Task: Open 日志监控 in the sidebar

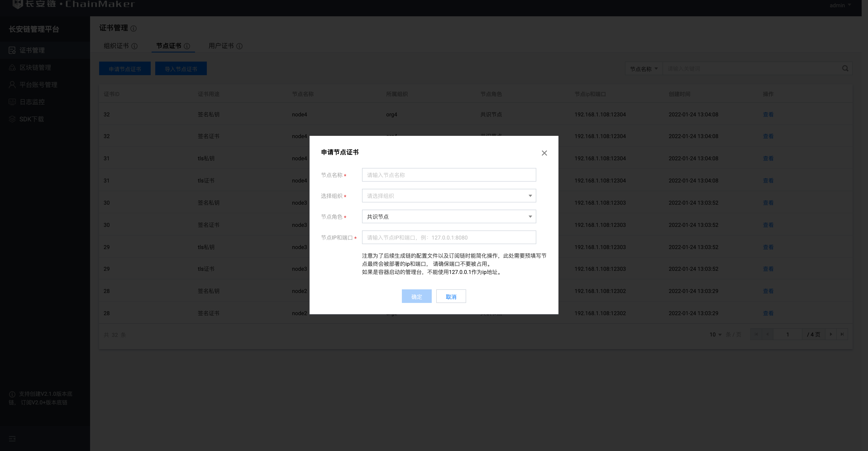Action: tap(45, 102)
